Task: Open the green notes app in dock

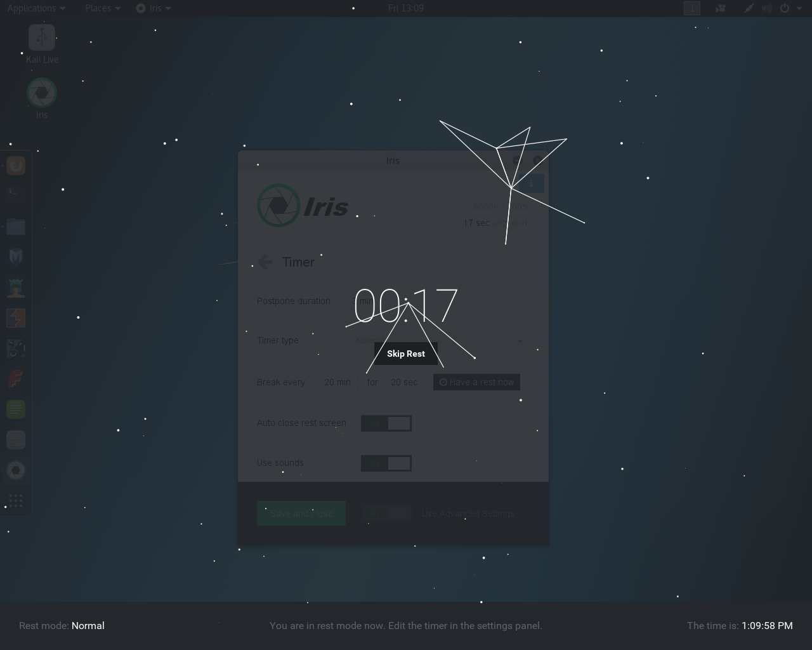Action: pos(16,409)
